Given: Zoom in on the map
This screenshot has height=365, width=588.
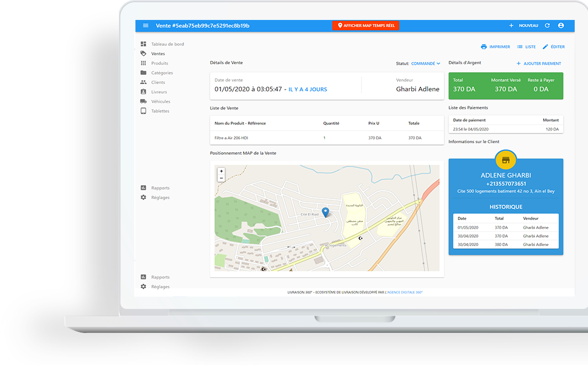Looking at the screenshot, I should (x=222, y=171).
